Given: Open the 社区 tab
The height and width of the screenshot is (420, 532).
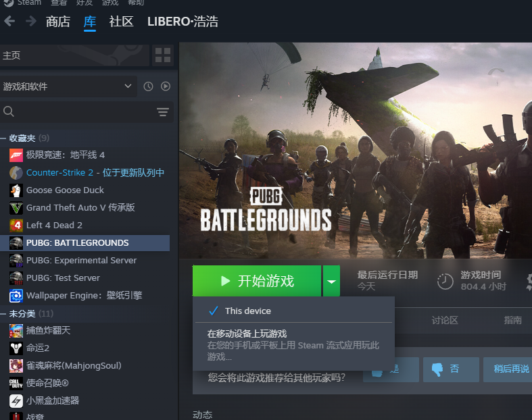Looking at the screenshot, I should [x=121, y=22].
